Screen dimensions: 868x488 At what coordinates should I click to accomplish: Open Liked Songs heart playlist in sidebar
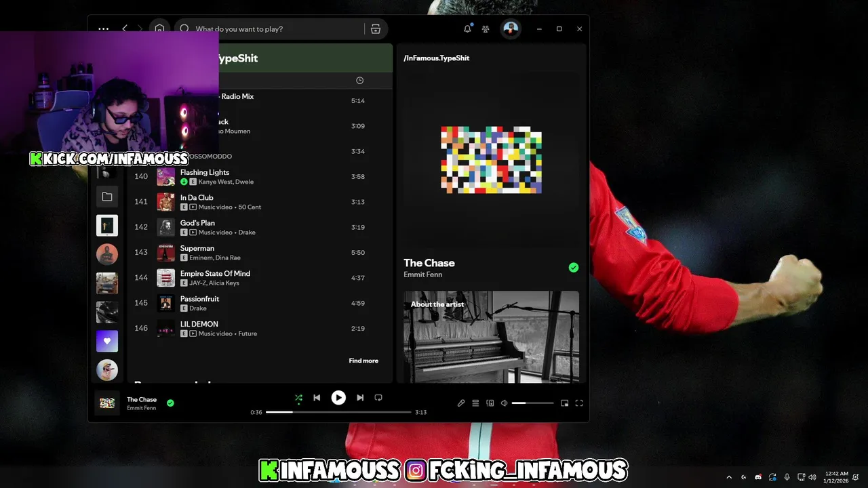click(107, 341)
